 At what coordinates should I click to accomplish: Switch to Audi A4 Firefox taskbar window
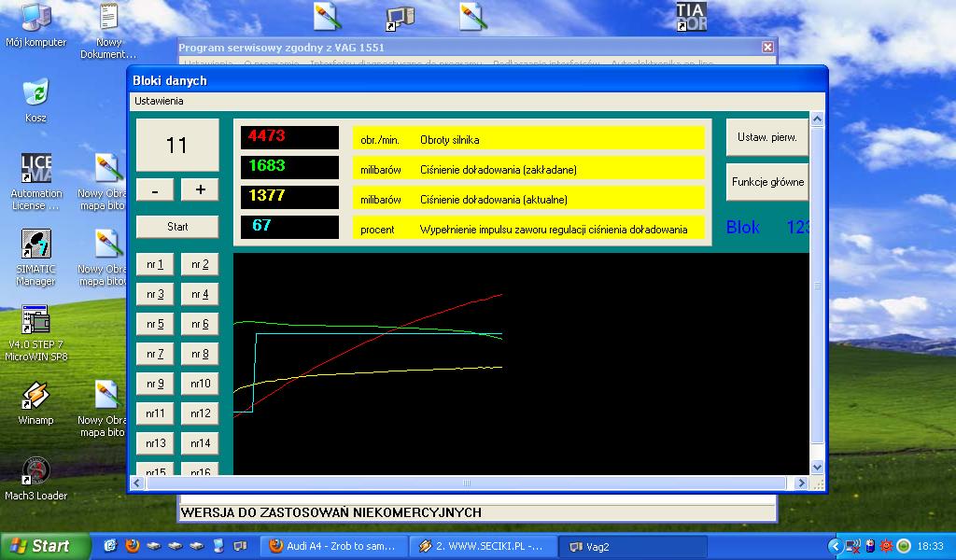(x=333, y=547)
